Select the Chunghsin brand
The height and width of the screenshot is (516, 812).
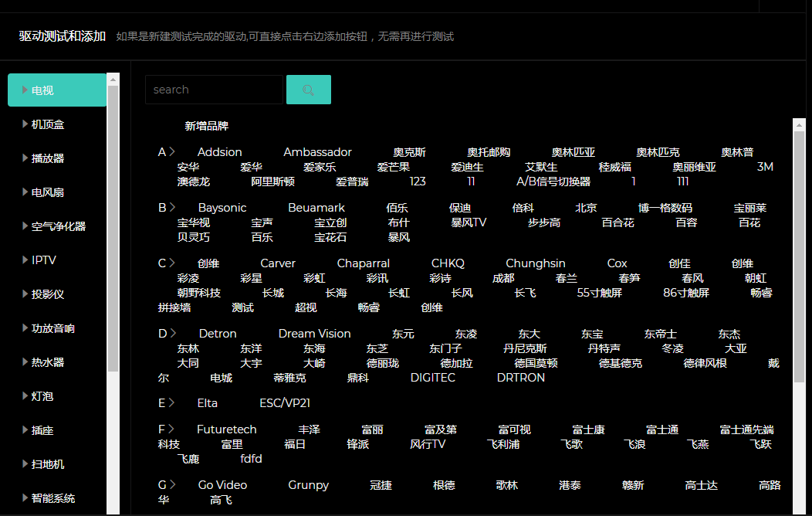pos(536,263)
